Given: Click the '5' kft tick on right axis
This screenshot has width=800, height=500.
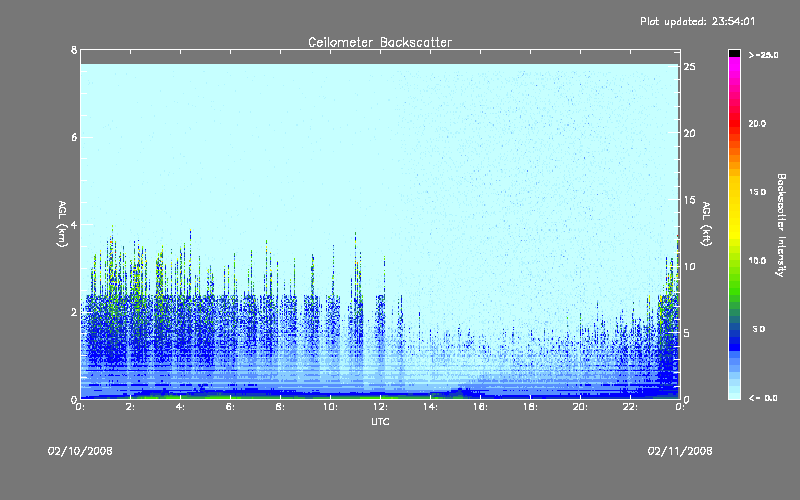Looking at the screenshot, I should pyautogui.click(x=687, y=333).
